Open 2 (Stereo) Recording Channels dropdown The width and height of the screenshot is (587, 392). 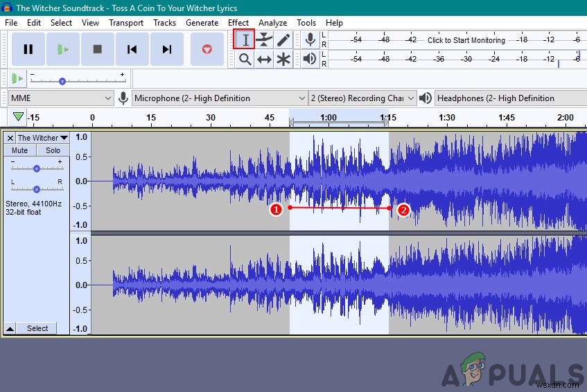pyautogui.click(x=362, y=98)
